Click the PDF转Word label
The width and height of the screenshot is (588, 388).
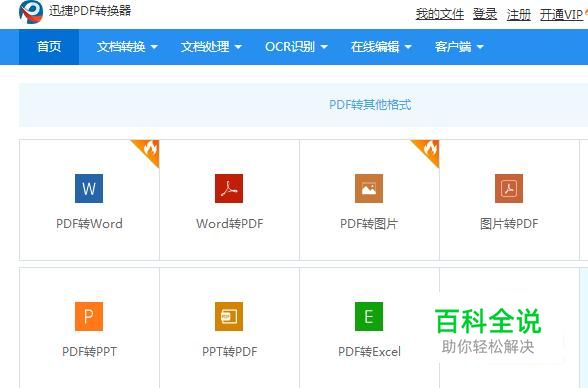coord(89,224)
